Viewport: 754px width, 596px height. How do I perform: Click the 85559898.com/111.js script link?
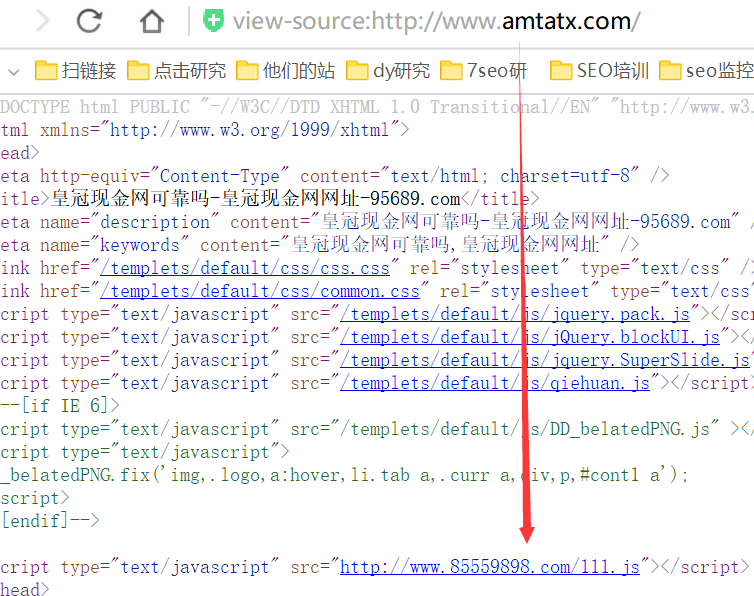pos(489,567)
